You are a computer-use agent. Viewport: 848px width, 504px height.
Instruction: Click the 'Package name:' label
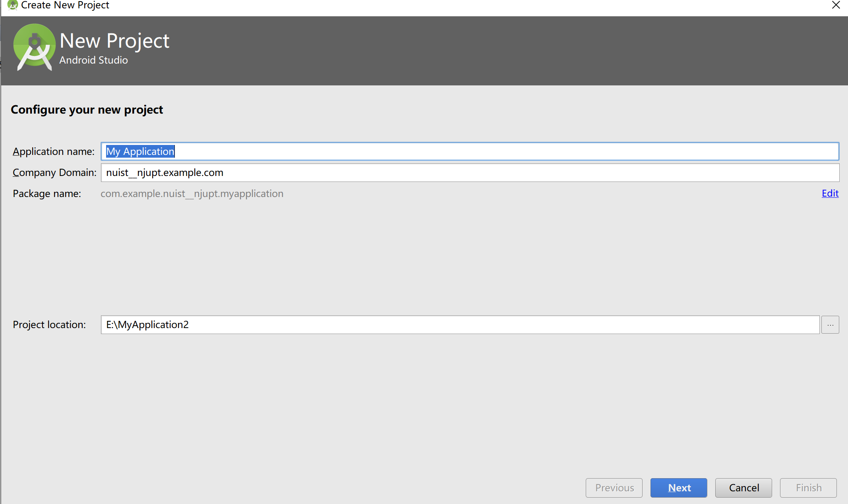click(47, 194)
